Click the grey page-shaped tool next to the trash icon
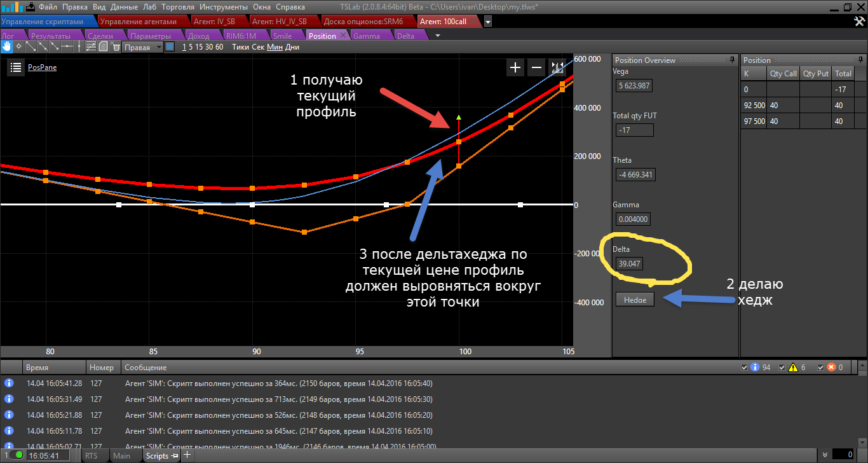This screenshot has width=868, height=463. click(x=104, y=46)
